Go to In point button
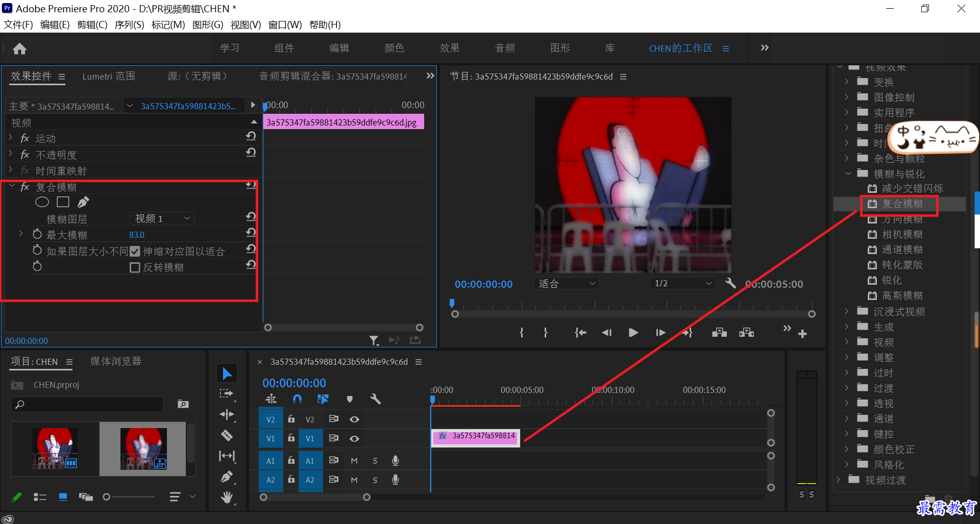 (580, 333)
